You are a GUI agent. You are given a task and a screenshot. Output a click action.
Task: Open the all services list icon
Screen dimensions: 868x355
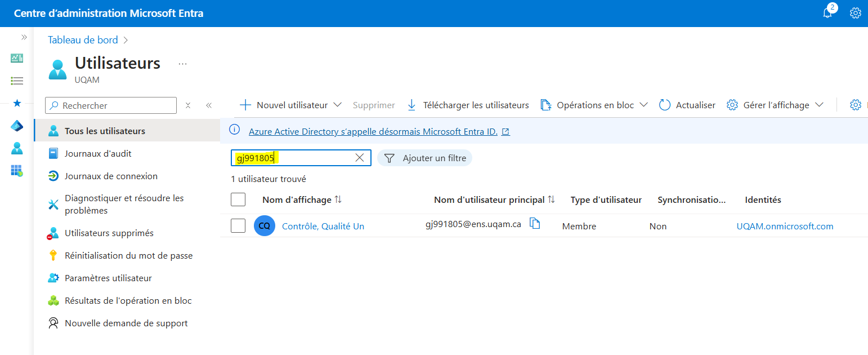click(x=17, y=81)
